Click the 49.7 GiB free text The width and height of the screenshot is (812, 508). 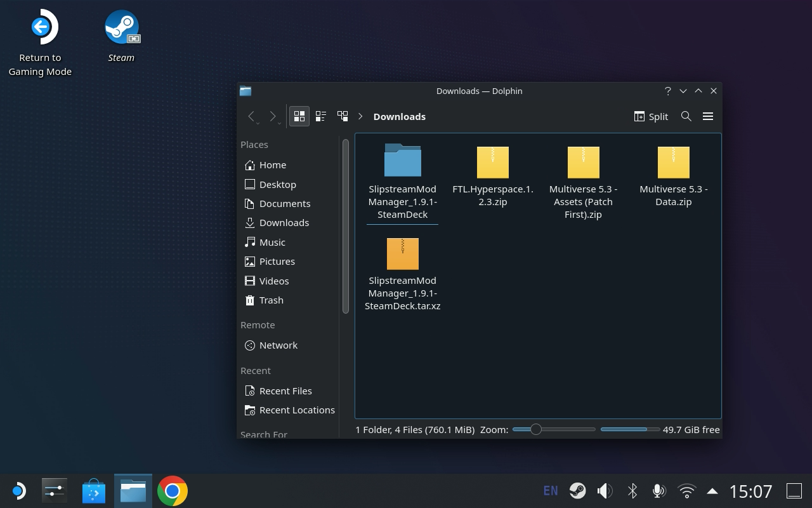point(691,429)
